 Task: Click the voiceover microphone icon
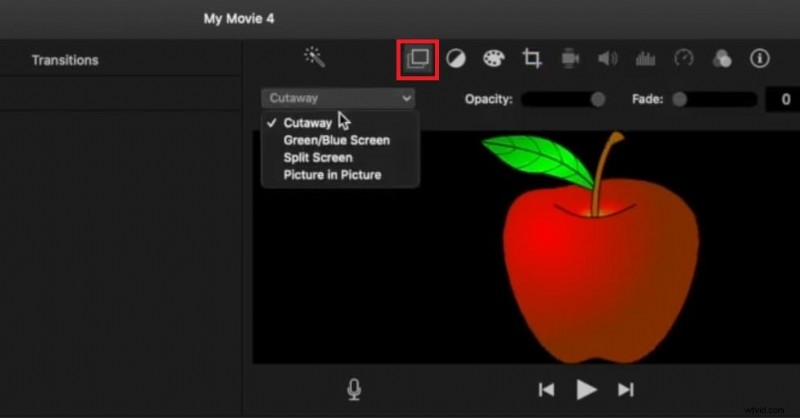(x=354, y=389)
